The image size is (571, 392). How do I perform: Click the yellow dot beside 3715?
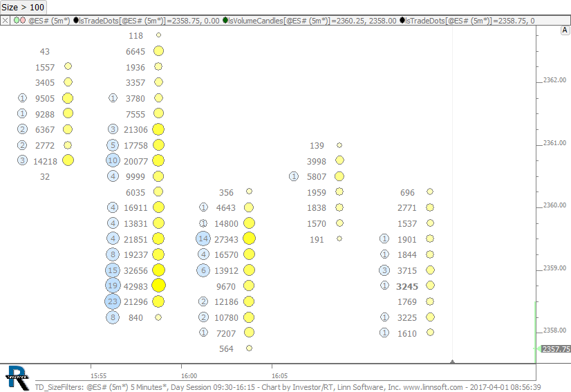(x=430, y=270)
